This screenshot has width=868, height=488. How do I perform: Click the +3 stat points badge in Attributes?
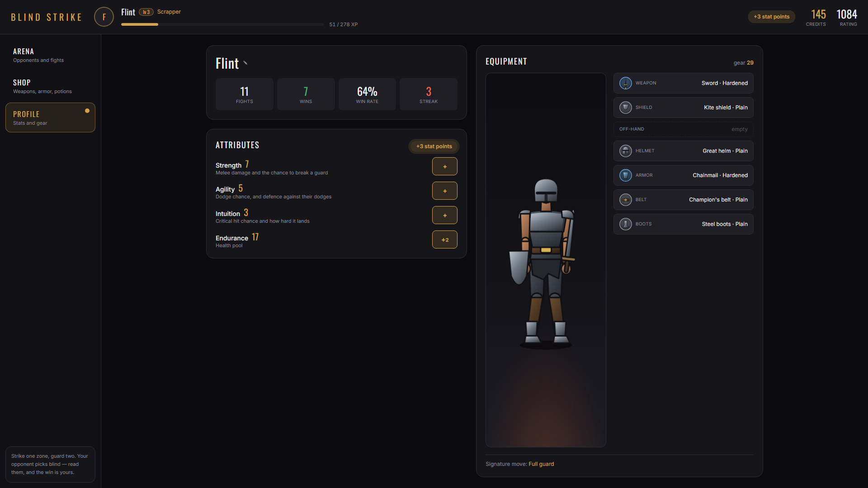(x=434, y=146)
